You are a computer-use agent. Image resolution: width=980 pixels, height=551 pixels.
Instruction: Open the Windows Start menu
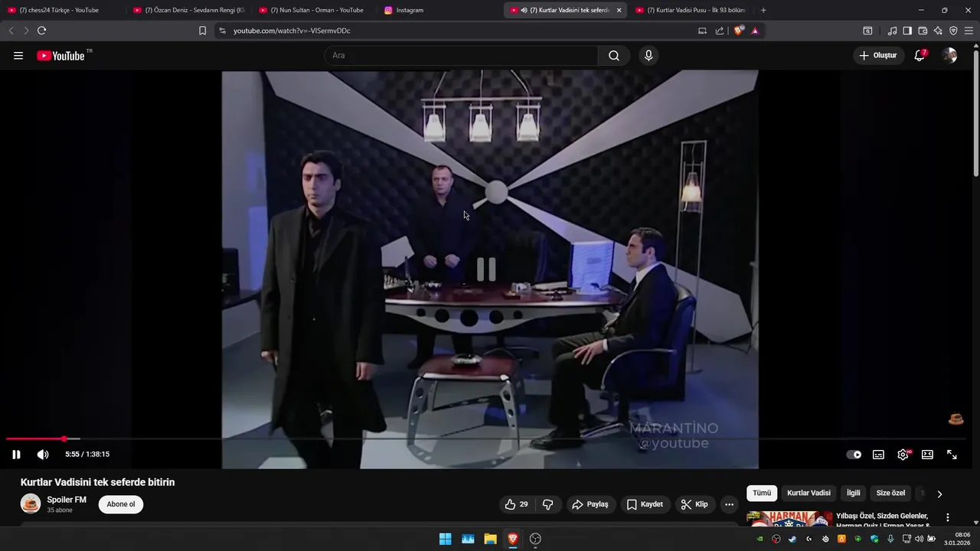click(x=445, y=539)
